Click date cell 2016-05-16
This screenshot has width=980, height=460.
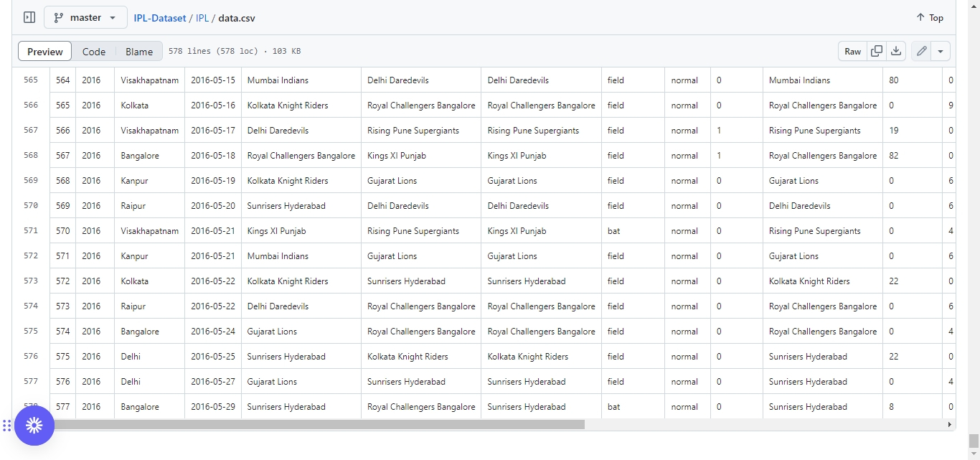tap(213, 105)
